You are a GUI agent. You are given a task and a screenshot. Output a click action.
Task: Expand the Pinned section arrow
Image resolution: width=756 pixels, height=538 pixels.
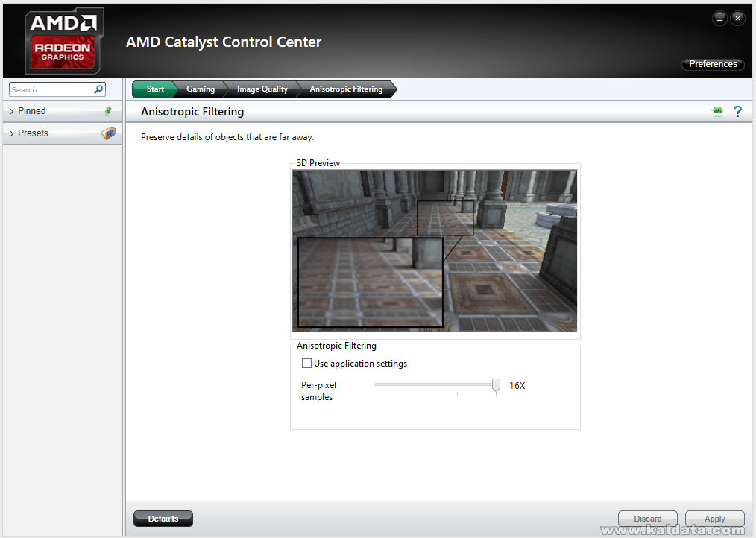(12, 111)
